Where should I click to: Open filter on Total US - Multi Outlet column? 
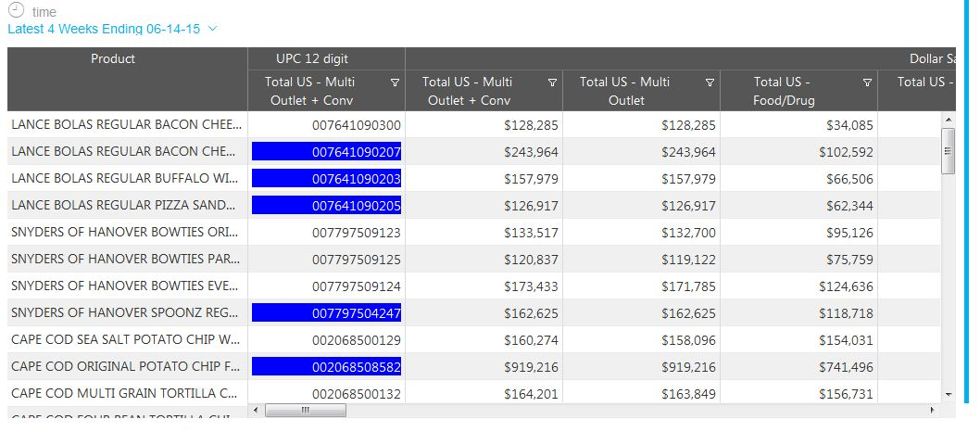[710, 83]
